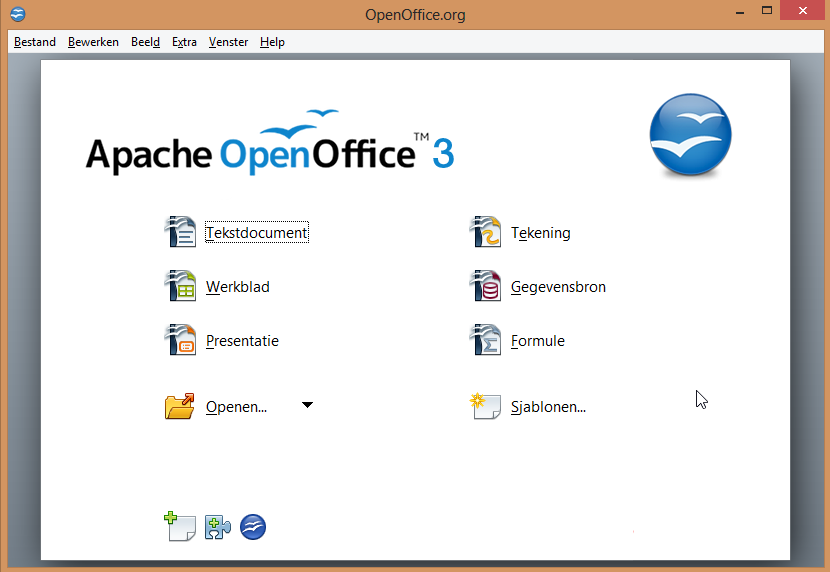Minimize the OpenOffice.org window
830x572 pixels.
coord(740,11)
